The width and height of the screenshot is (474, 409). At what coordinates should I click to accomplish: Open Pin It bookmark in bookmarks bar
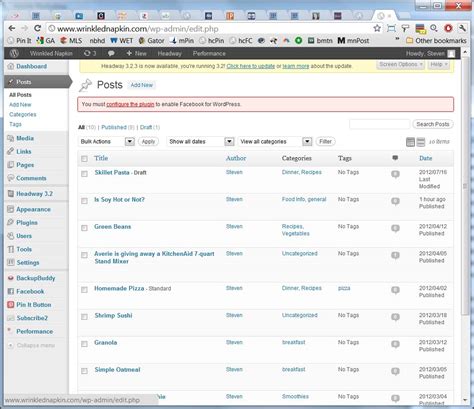(20, 41)
